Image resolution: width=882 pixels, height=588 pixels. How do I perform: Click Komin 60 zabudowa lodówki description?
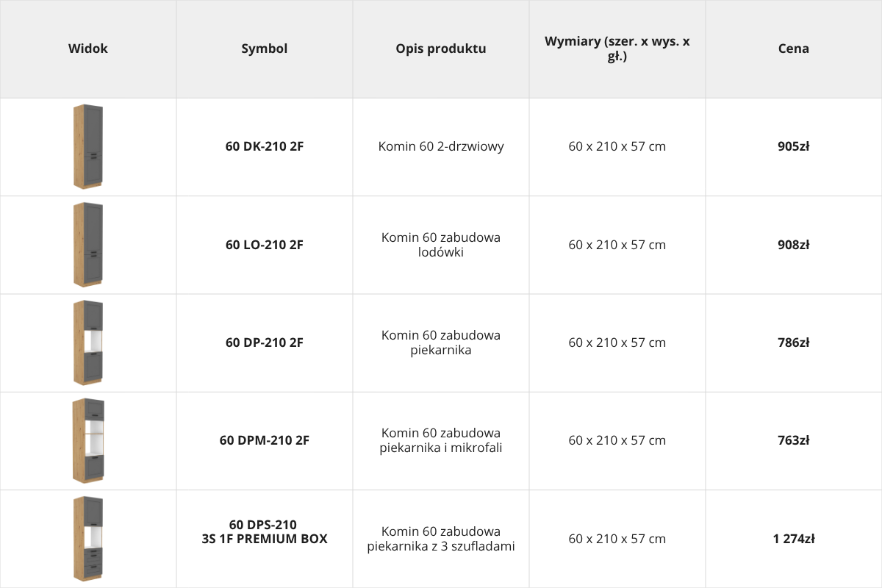click(x=441, y=245)
